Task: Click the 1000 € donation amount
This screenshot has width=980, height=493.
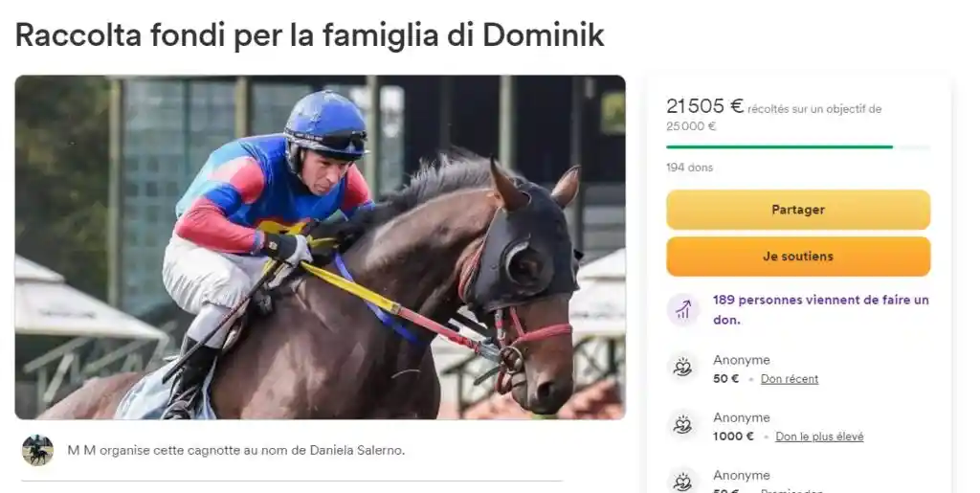Action: coord(733,437)
